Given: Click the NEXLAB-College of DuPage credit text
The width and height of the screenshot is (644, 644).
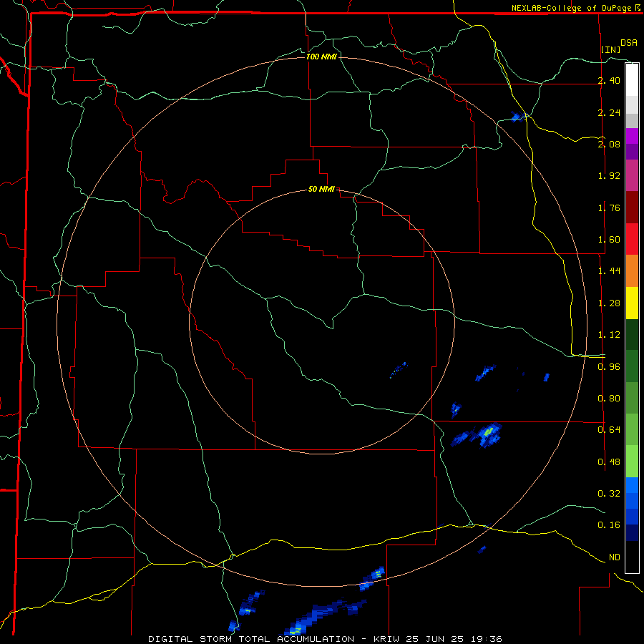Looking at the screenshot, I should tap(571, 8).
